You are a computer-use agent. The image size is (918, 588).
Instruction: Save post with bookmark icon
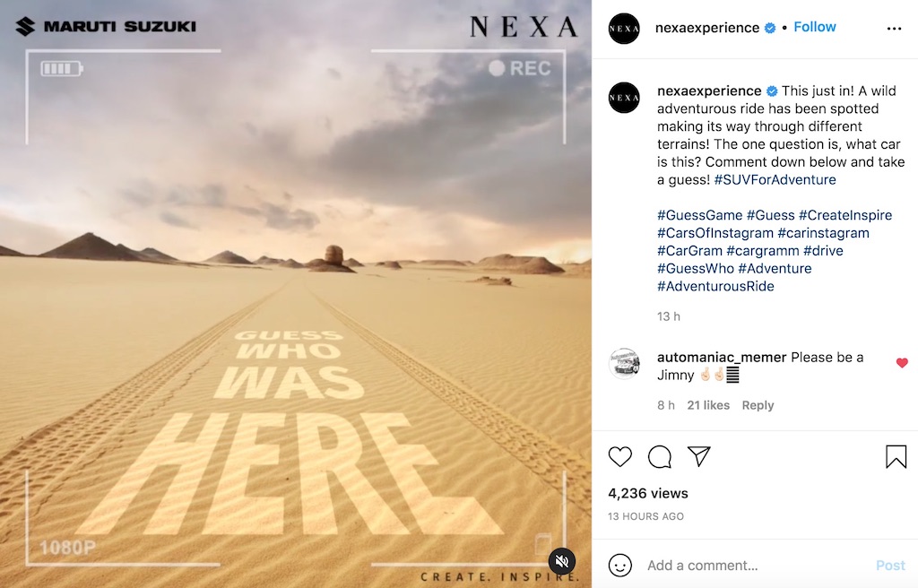coord(896,457)
